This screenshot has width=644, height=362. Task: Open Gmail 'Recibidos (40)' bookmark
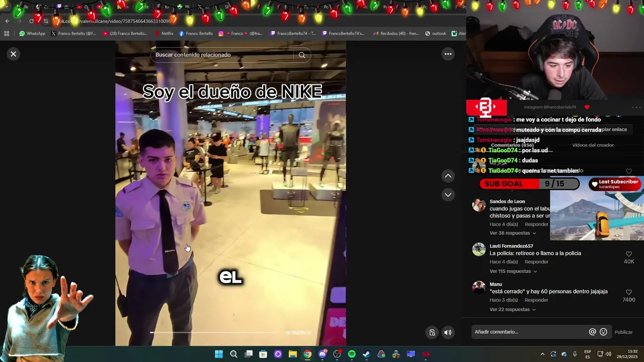point(396,34)
